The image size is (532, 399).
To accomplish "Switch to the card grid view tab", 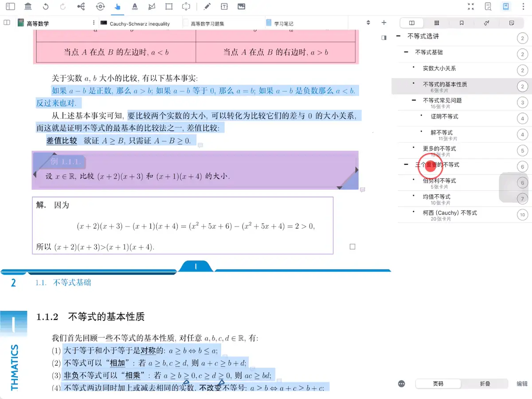I will pyautogui.click(x=437, y=23).
